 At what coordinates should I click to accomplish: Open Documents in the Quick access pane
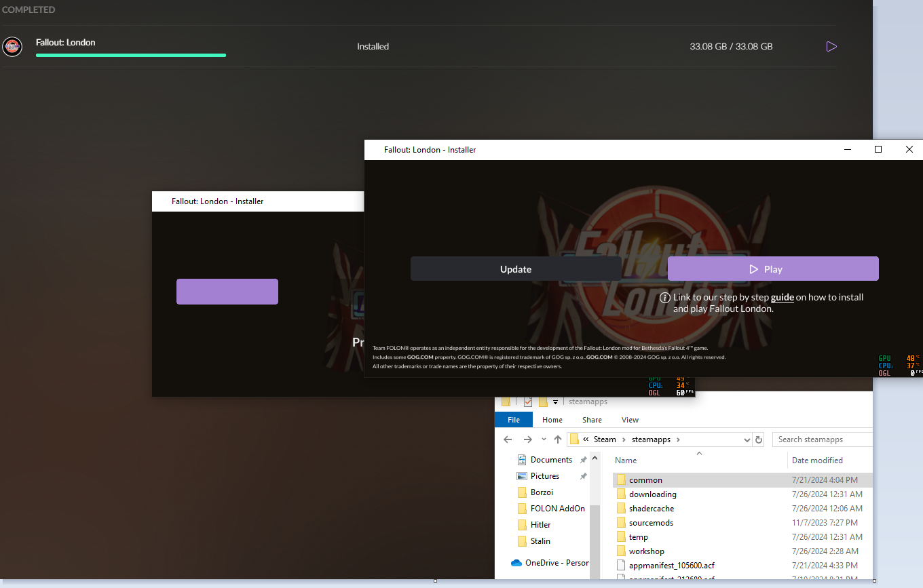(551, 460)
